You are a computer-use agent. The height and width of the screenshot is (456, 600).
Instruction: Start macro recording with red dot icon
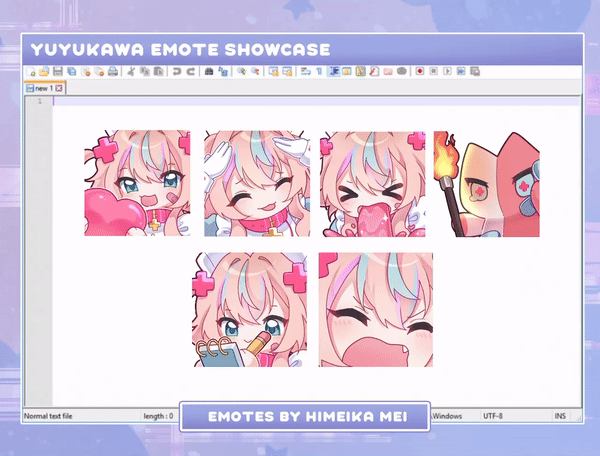[420, 72]
